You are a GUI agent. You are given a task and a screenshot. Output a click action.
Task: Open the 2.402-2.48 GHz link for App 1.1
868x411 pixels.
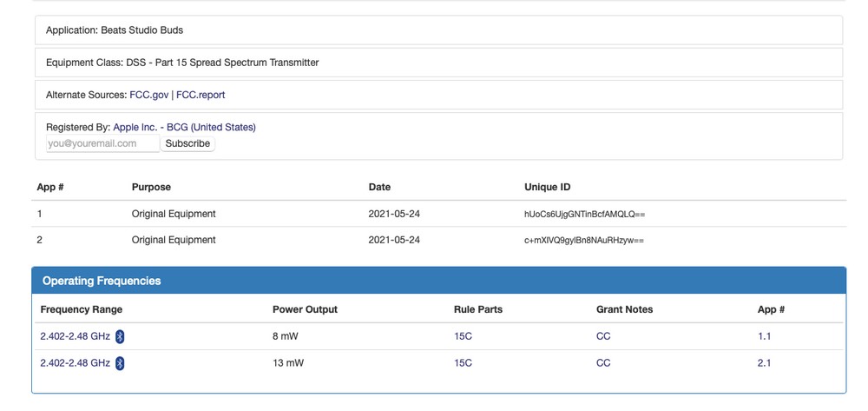tap(76, 336)
